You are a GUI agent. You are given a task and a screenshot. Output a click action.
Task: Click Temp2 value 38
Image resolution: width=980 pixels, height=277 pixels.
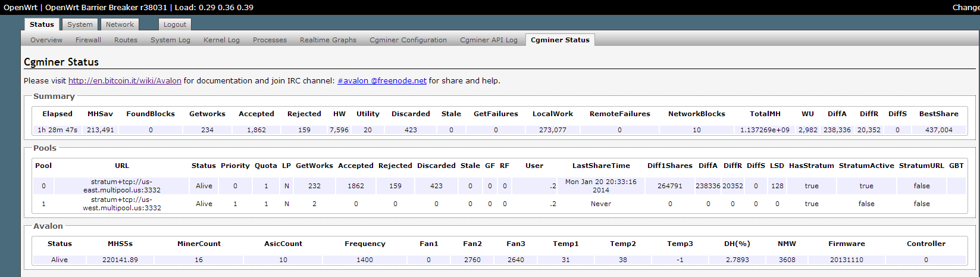[x=622, y=260]
